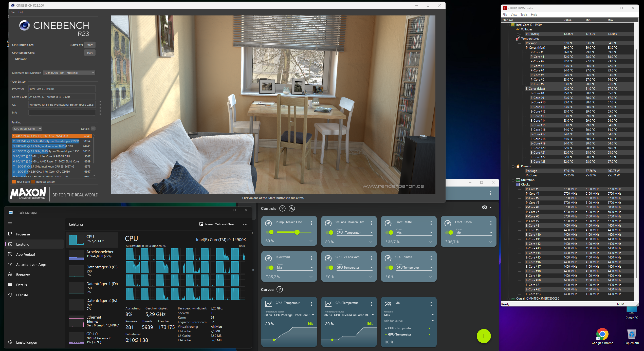Open Einstellungen gear in Task-Manager
Image resolution: width=644 pixels, height=351 pixels.
(10, 342)
